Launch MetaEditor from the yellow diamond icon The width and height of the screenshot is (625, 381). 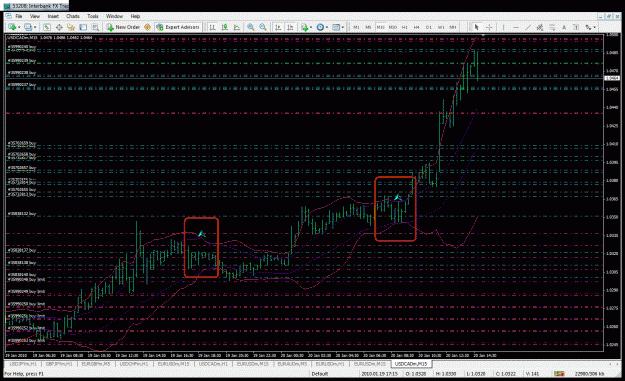coord(147,27)
